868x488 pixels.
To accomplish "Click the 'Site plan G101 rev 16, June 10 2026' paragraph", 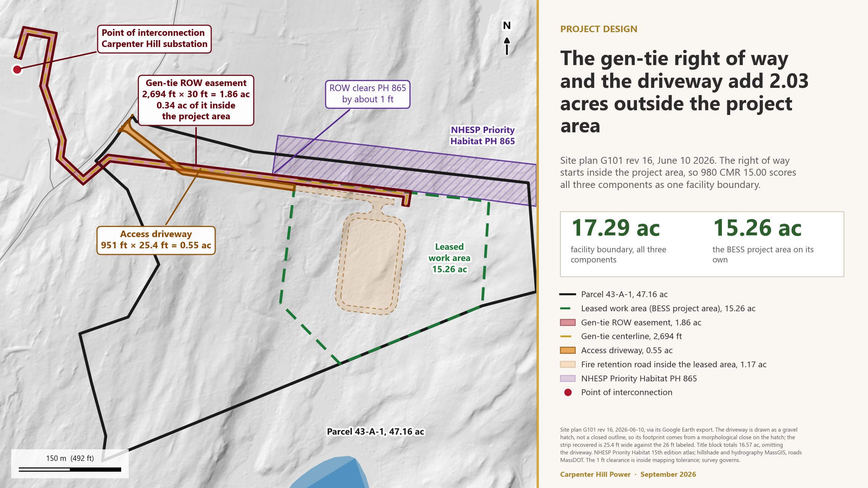I will tap(678, 172).
